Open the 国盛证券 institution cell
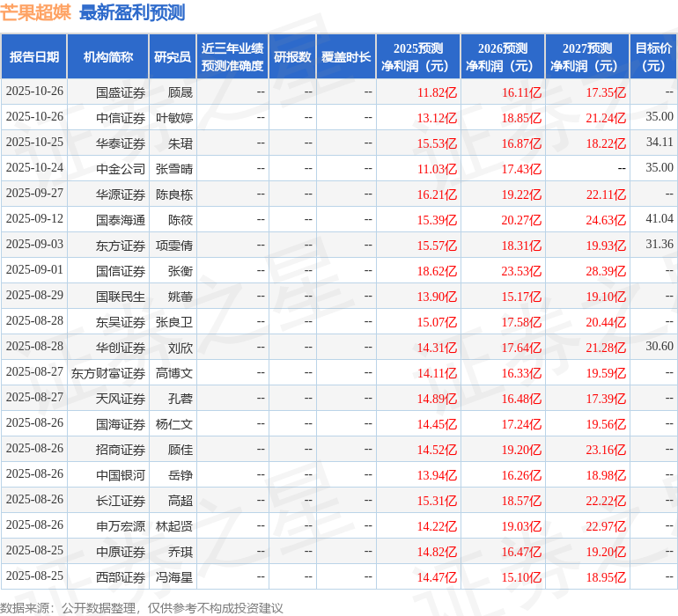Viewport: 678px width, 616px height. pyautogui.click(x=120, y=92)
